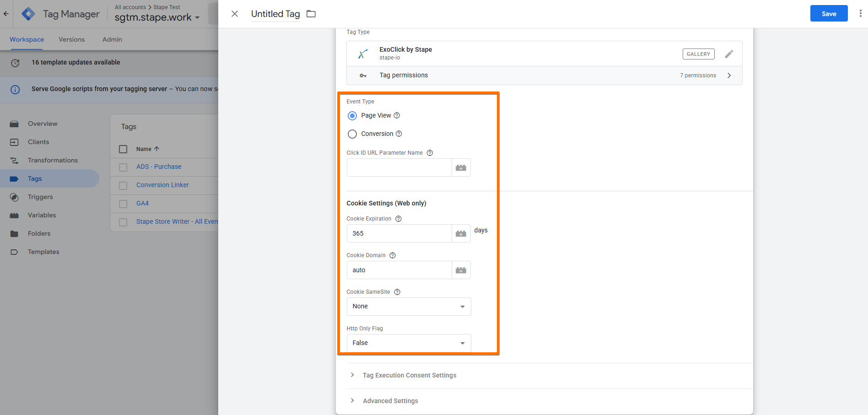Image resolution: width=868 pixels, height=415 pixels.
Task: Expand Tag Execution Consent Settings
Action: click(x=409, y=375)
